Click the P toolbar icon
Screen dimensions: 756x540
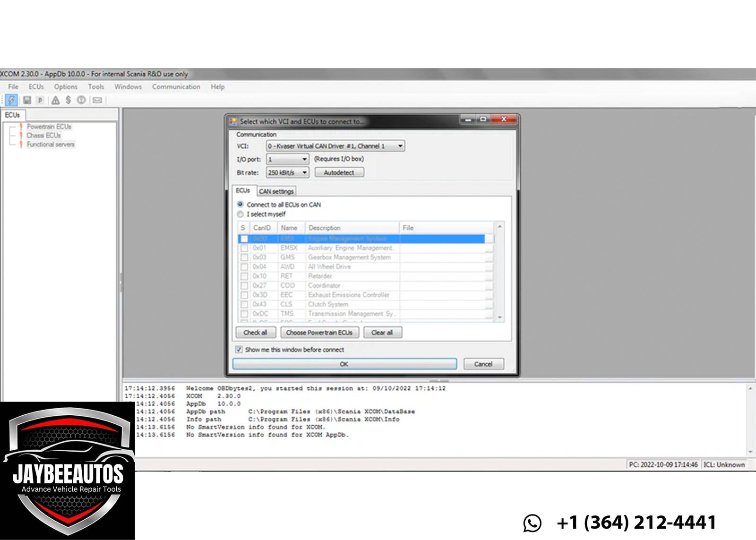pyautogui.click(x=41, y=100)
